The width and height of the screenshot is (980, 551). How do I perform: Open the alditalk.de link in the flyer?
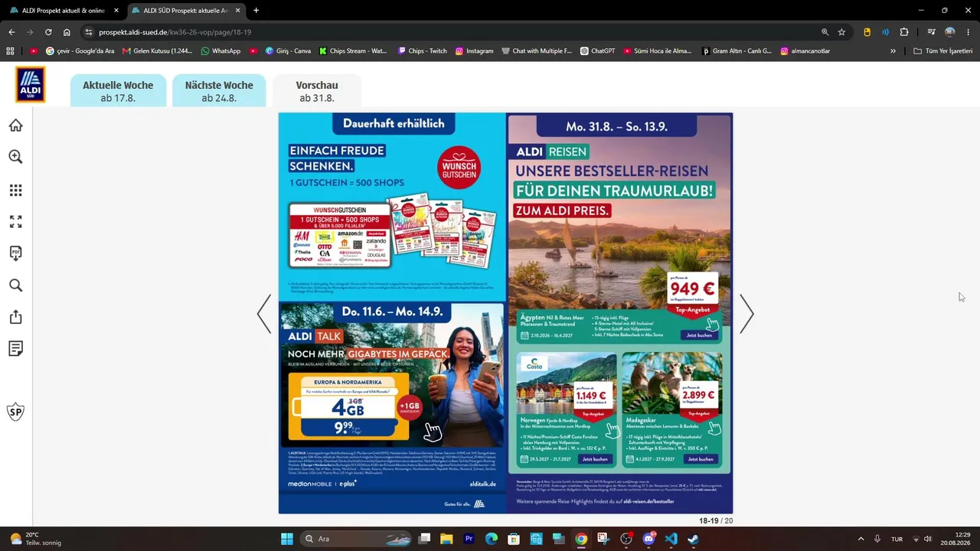[x=482, y=484]
